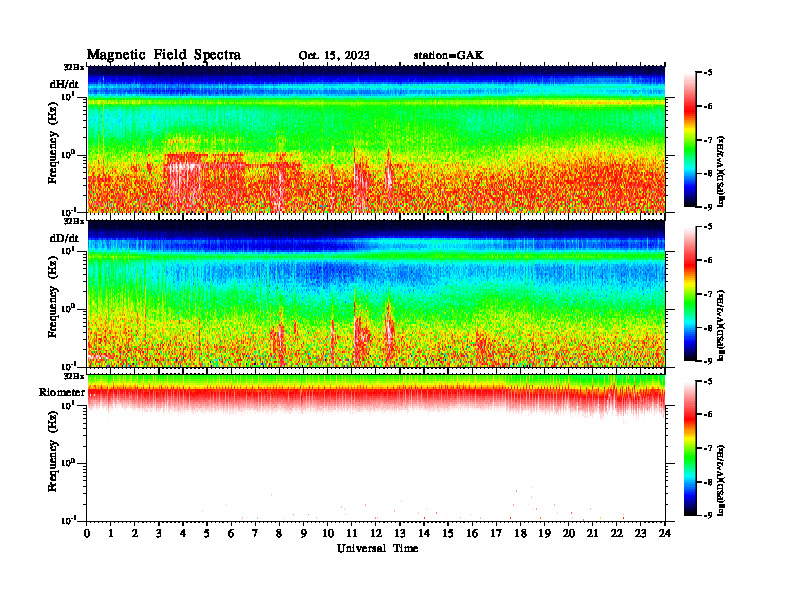
Task: Click the "-9" value on dH/dt color scale
Action: pyautogui.click(x=708, y=207)
